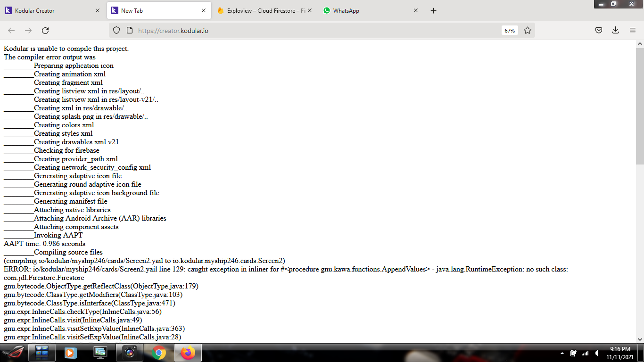
Task: Click "Kodular is unable to compile this project."
Action: [66, 49]
